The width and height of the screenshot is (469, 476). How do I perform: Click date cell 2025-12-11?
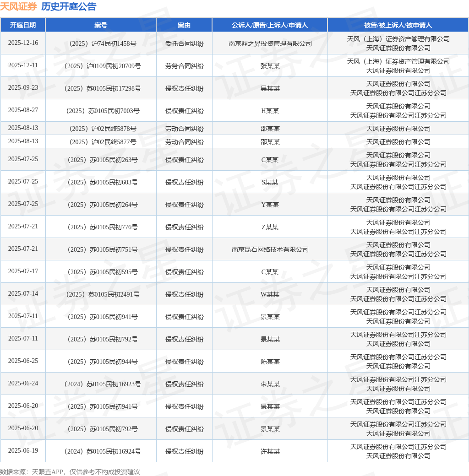(x=23, y=65)
